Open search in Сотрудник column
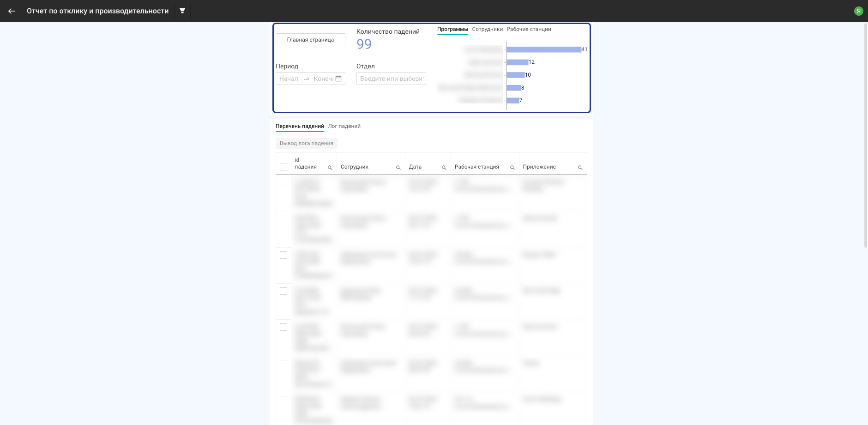 click(398, 168)
